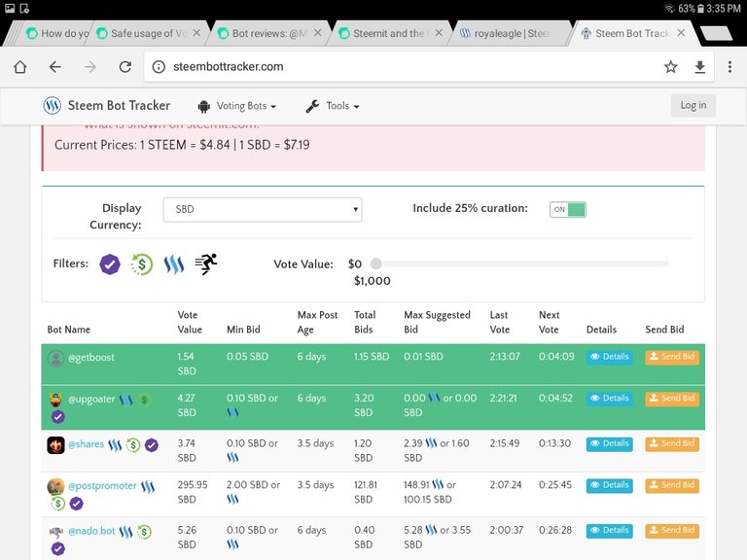The height and width of the screenshot is (560, 747).
Task: Click the Vote Value slider handle
Action: coord(376,263)
